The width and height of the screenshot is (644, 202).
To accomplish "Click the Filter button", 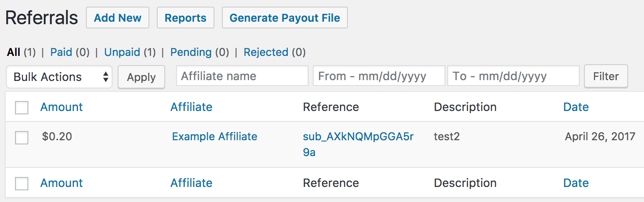I will (606, 76).
